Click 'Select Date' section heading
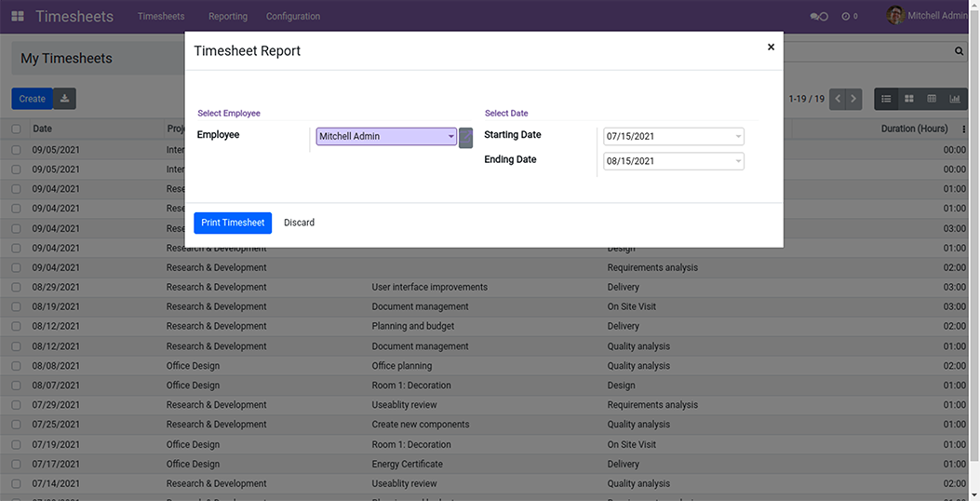Image resolution: width=980 pixels, height=501 pixels. pos(506,114)
